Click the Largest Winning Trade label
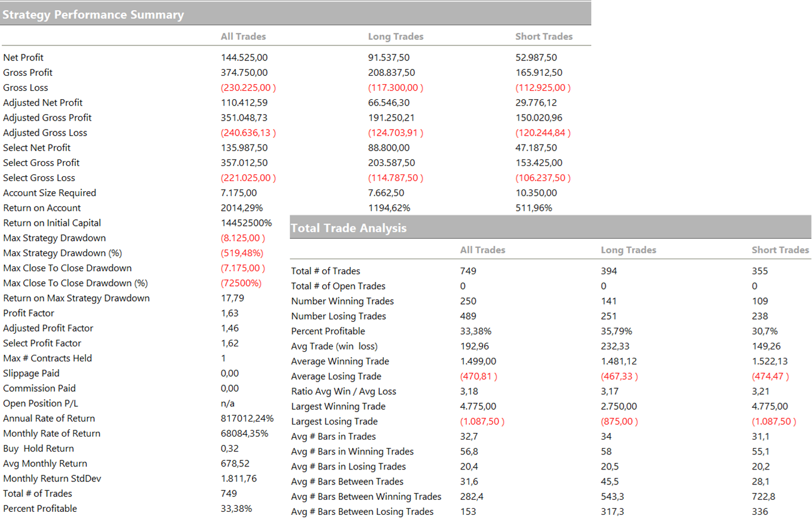The image size is (812, 522). pos(339,406)
